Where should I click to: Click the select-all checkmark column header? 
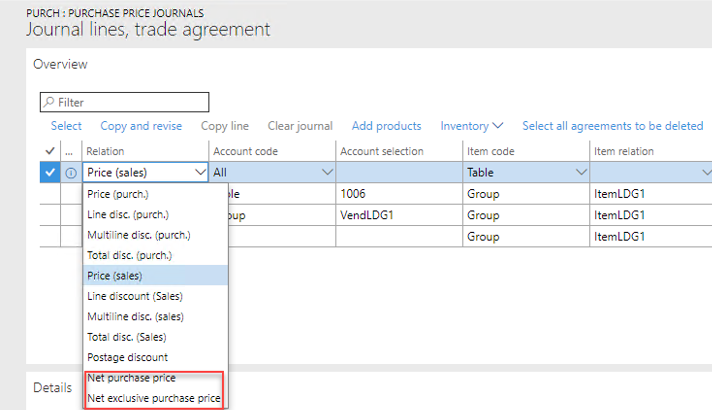point(50,151)
